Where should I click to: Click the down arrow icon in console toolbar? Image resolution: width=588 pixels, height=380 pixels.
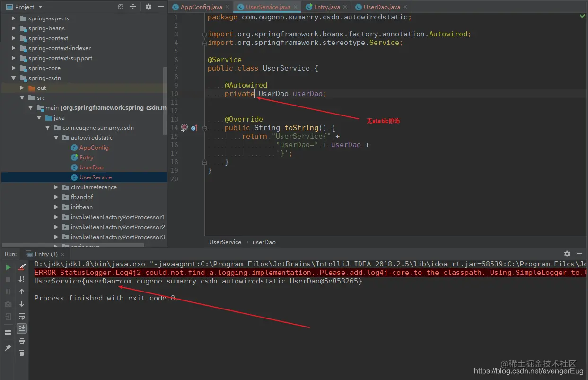pyautogui.click(x=22, y=304)
